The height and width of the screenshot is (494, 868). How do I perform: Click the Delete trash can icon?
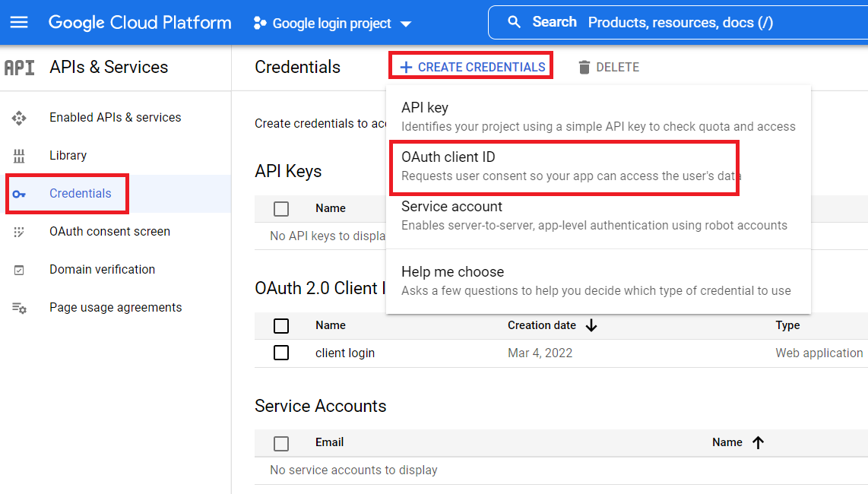pos(584,67)
